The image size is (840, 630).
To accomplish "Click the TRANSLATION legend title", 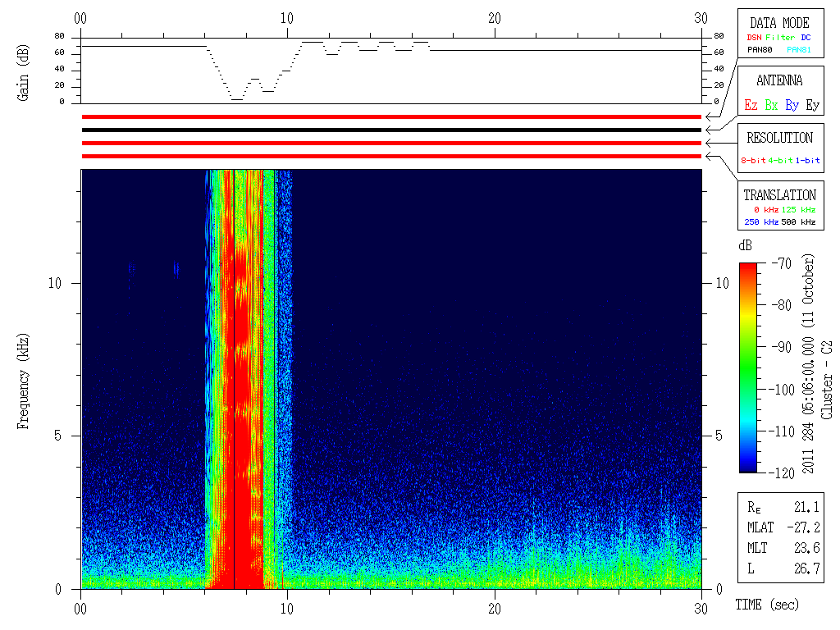I will coord(780,195).
